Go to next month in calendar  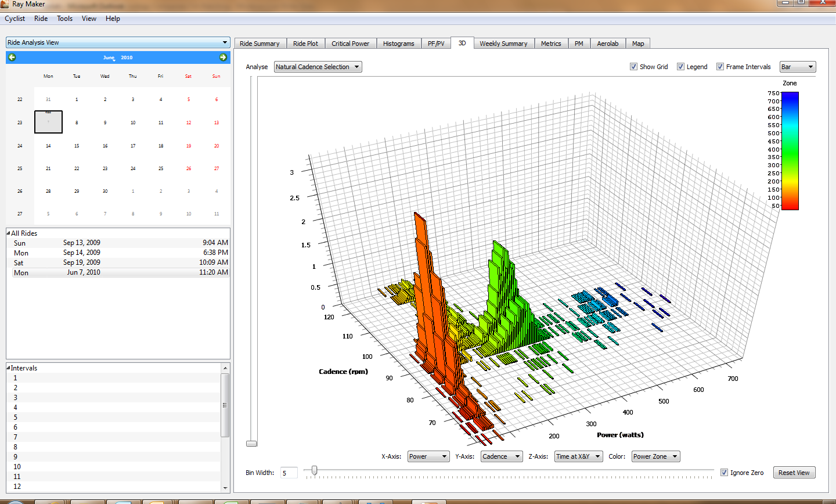coord(223,57)
